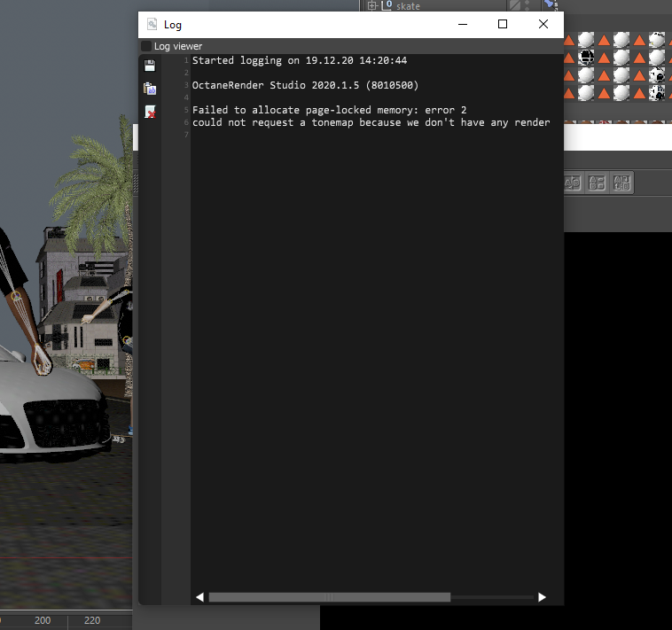The image size is (672, 630).
Task: Click the palm tree in the viewport
Action: 99,189
